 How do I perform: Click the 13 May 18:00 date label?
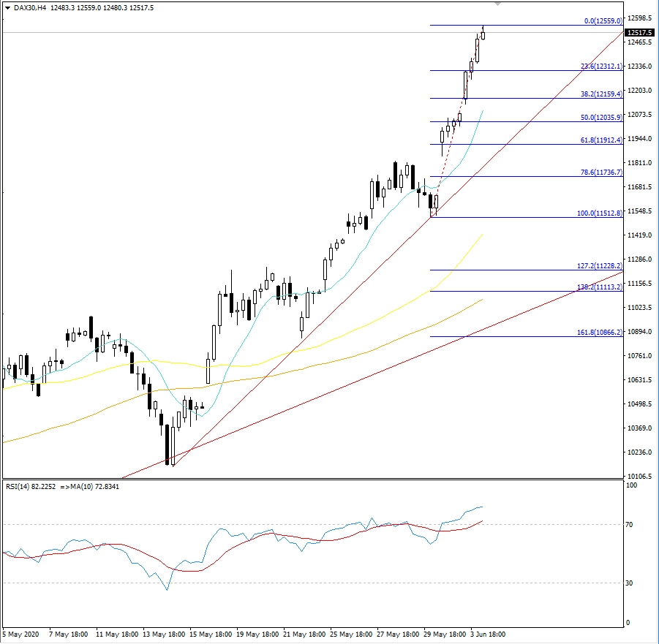coord(163,634)
